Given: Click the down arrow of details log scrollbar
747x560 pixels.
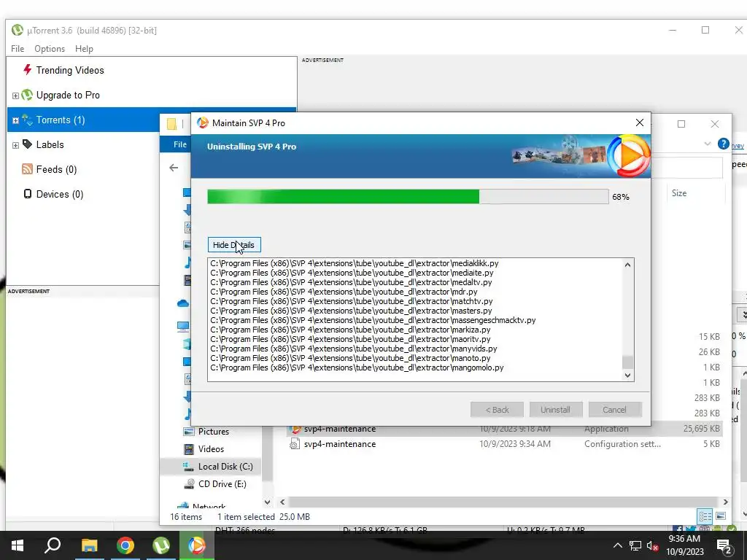Looking at the screenshot, I should pos(628,376).
